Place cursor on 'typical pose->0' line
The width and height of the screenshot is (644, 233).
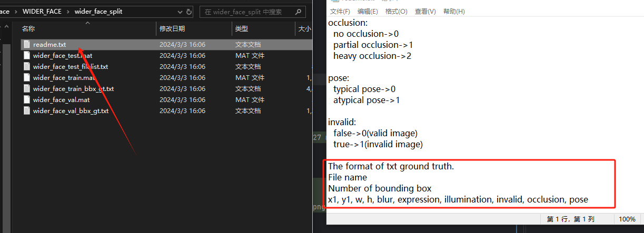[x=364, y=89]
